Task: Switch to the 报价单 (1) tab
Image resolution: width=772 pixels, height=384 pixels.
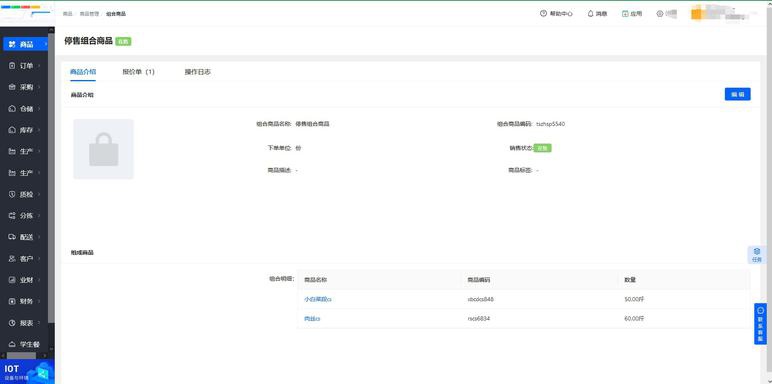Action: pos(138,72)
